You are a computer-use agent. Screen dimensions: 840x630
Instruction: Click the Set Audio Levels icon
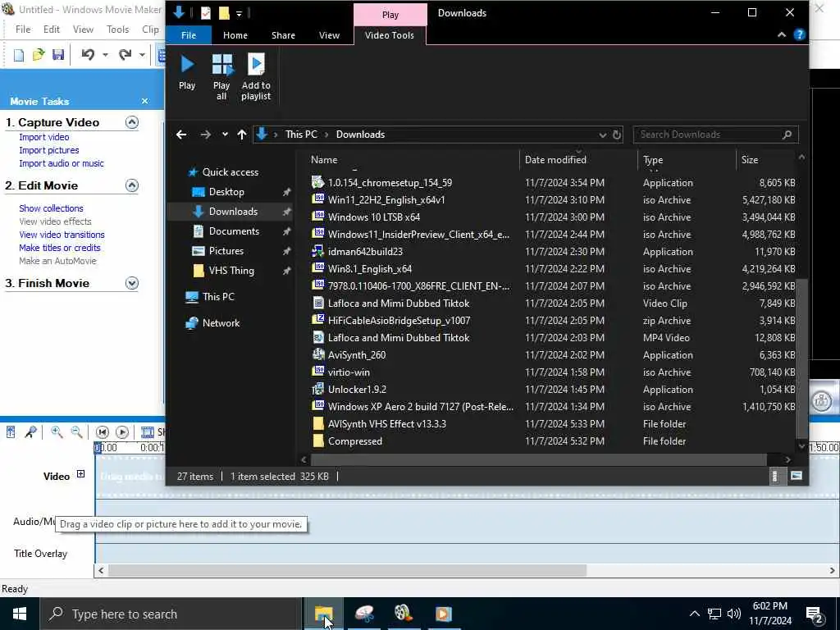pyautogui.click(x=11, y=432)
